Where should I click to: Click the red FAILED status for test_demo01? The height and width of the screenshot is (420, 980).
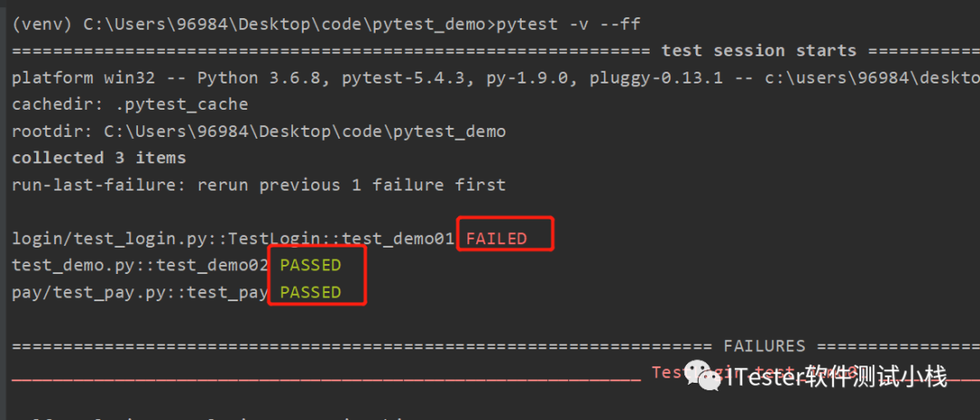tap(496, 239)
